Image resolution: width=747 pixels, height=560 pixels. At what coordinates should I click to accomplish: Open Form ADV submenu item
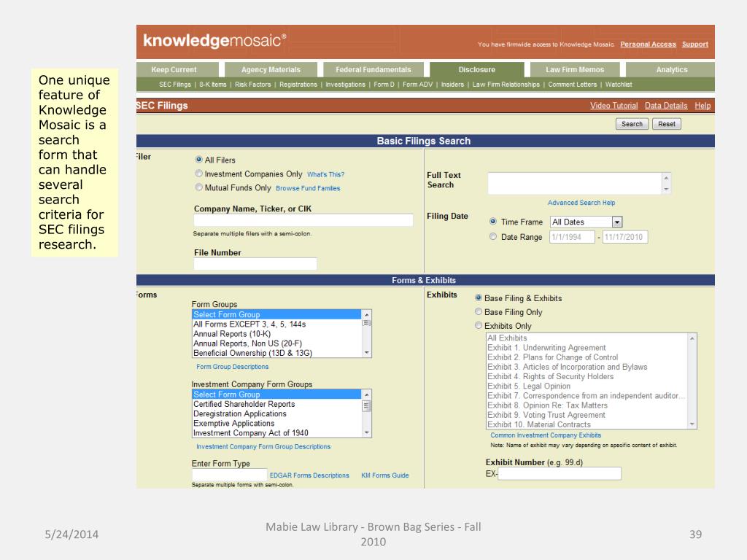(418, 85)
